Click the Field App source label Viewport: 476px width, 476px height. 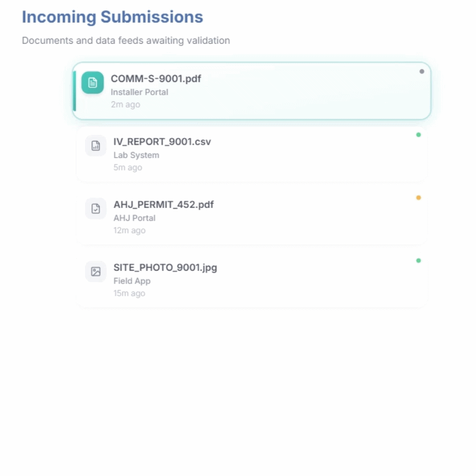132,281
